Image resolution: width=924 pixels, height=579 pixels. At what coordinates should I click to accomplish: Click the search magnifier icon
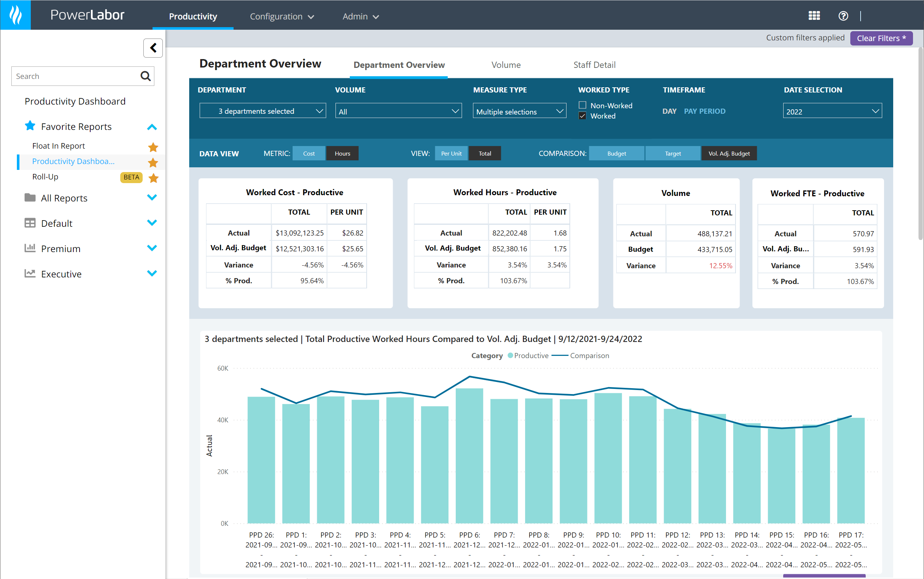coord(146,76)
